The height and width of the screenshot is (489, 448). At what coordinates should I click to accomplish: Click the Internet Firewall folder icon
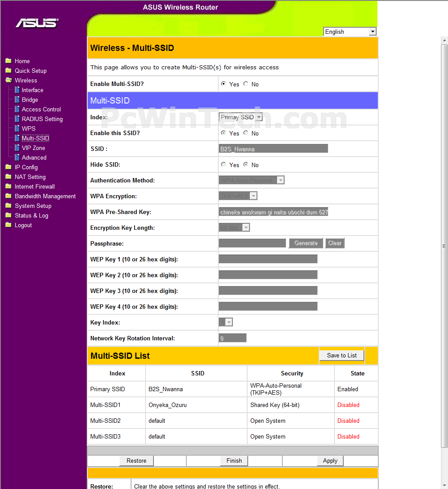9,186
